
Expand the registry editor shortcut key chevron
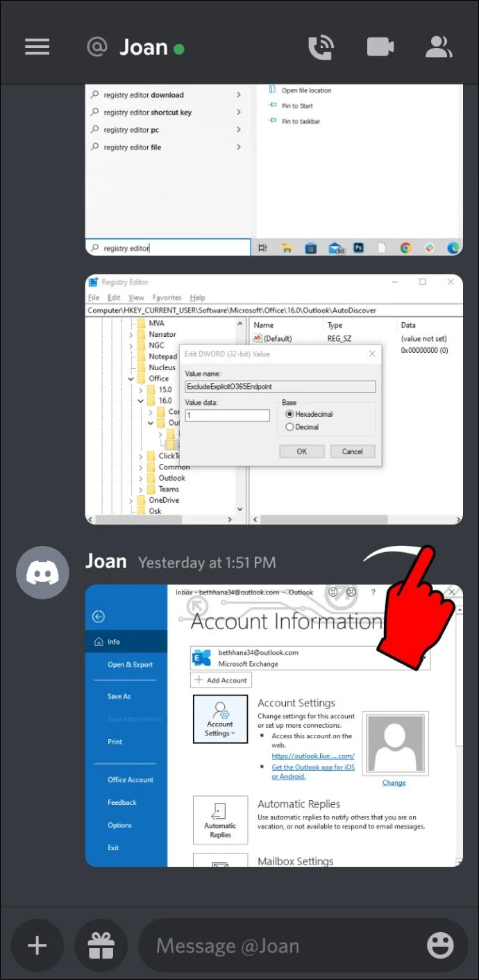point(238,113)
